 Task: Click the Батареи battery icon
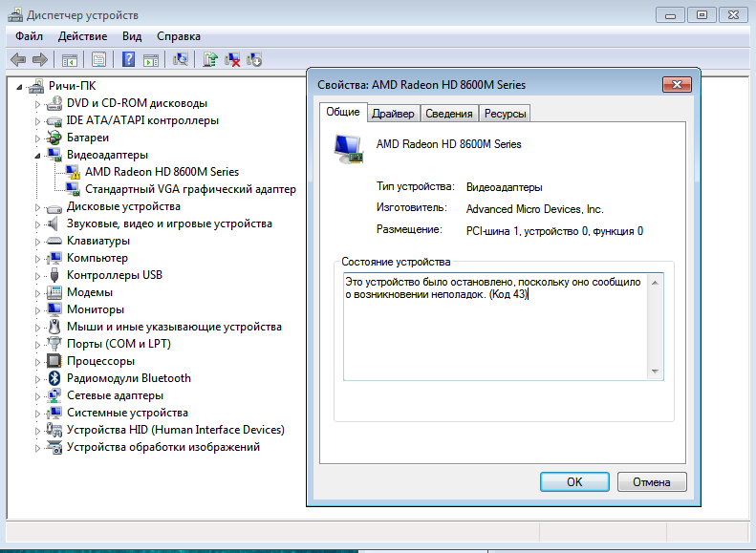[x=54, y=138]
